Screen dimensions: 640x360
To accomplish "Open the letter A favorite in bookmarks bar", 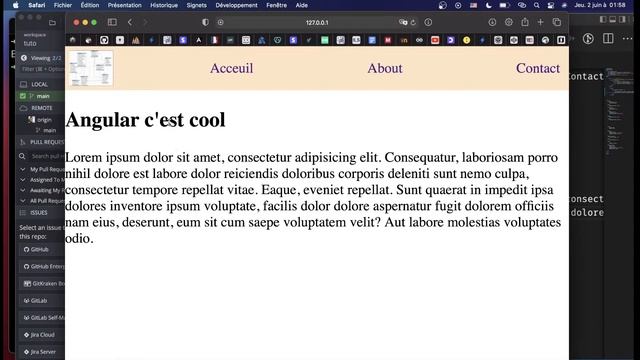I will point(199,40).
